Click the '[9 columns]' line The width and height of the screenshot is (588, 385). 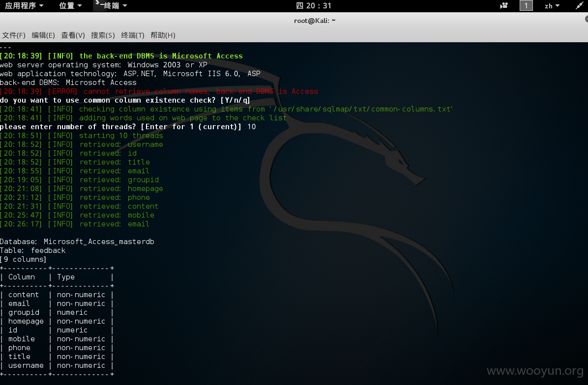(x=23, y=260)
